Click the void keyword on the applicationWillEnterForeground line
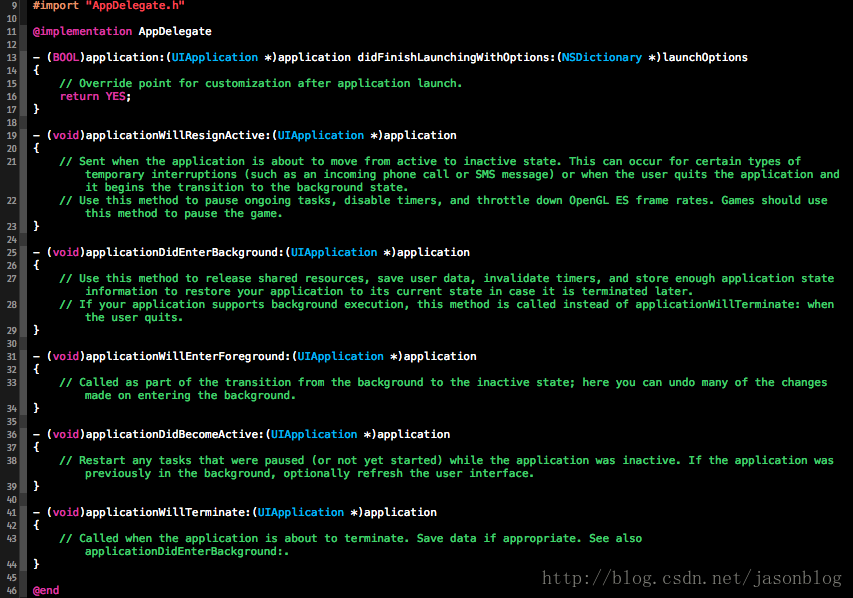Image resolution: width=853 pixels, height=598 pixels. pyautogui.click(x=66, y=356)
